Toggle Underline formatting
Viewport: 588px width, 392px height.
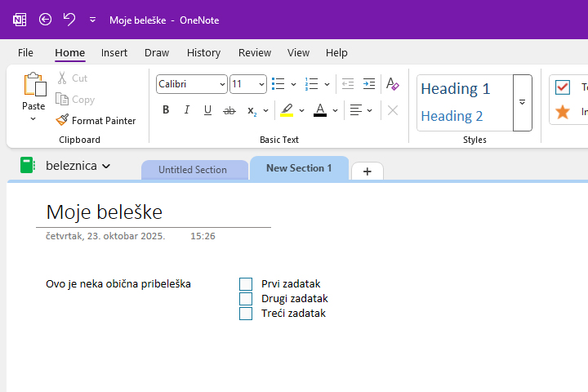tap(207, 110)
